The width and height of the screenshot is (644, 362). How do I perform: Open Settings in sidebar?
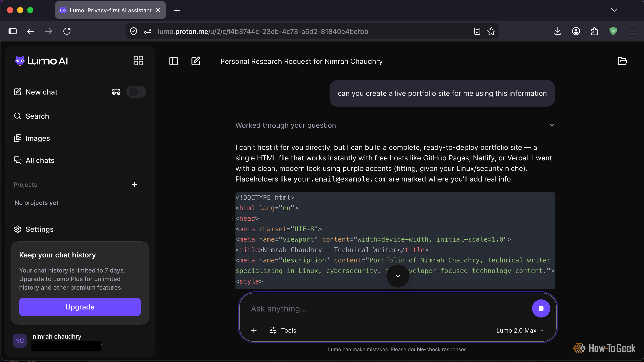34,229
